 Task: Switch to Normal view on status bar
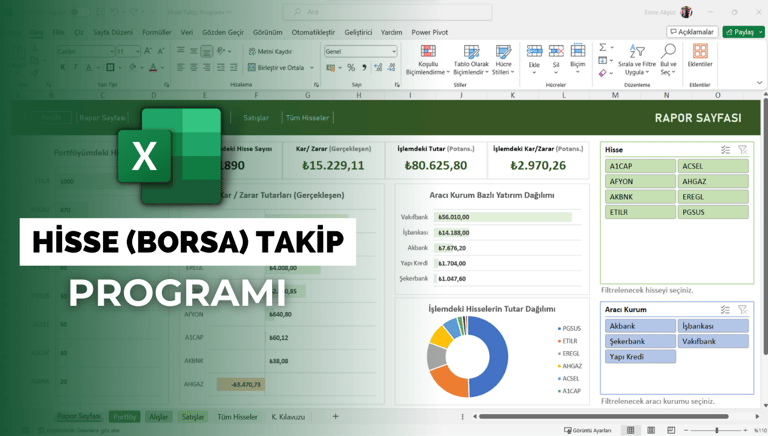630,430
